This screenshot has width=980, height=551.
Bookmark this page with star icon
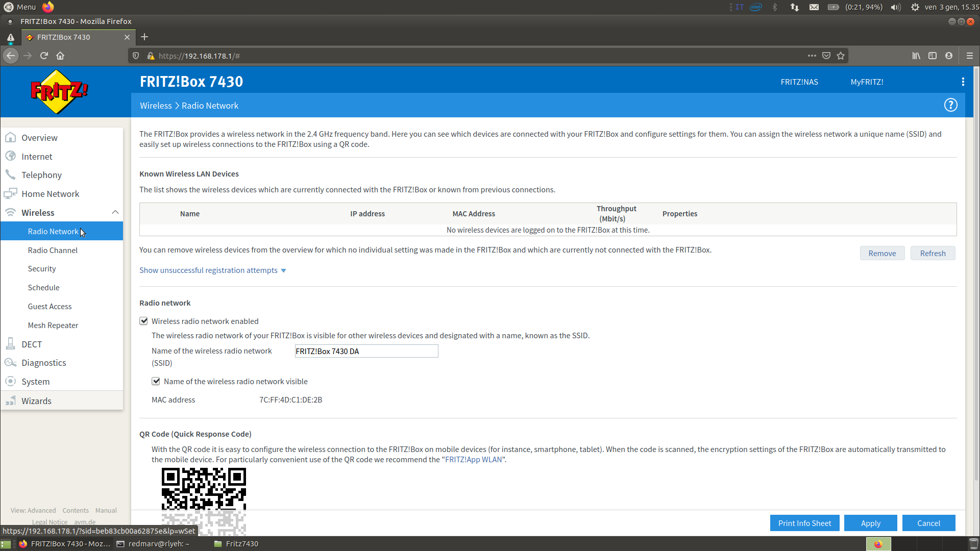tap(841, 56)
